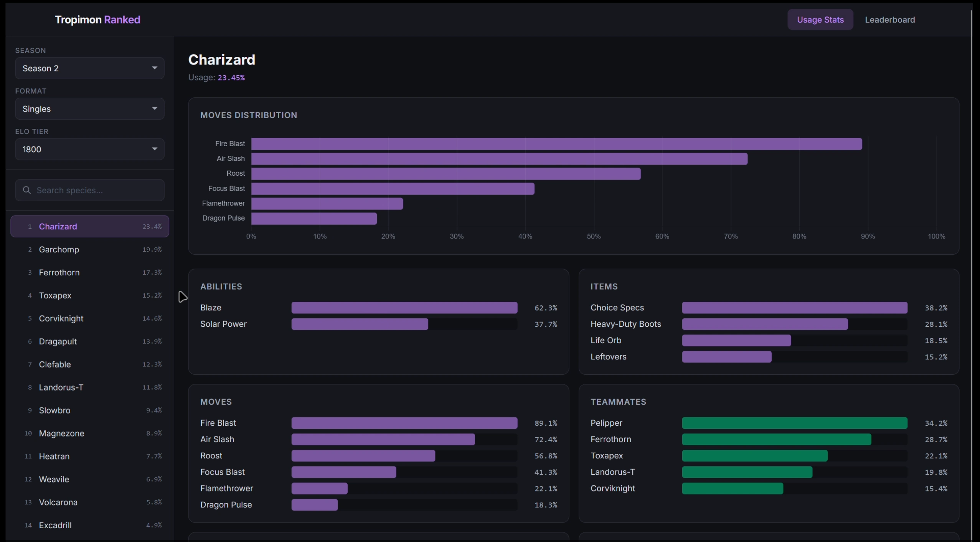This screenshot has height=542, width=980.
Task: Click Pelipper in the teammates list
Action: (606, 423)
